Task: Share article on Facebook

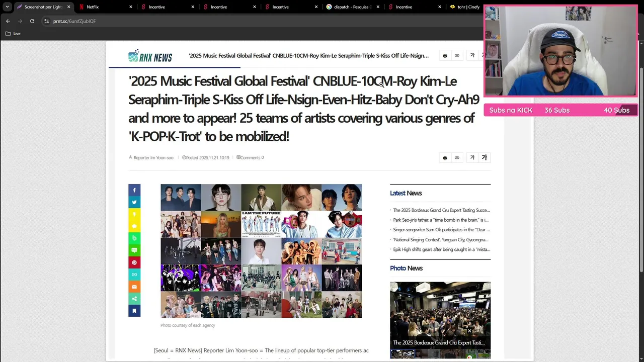Action: 134,190
